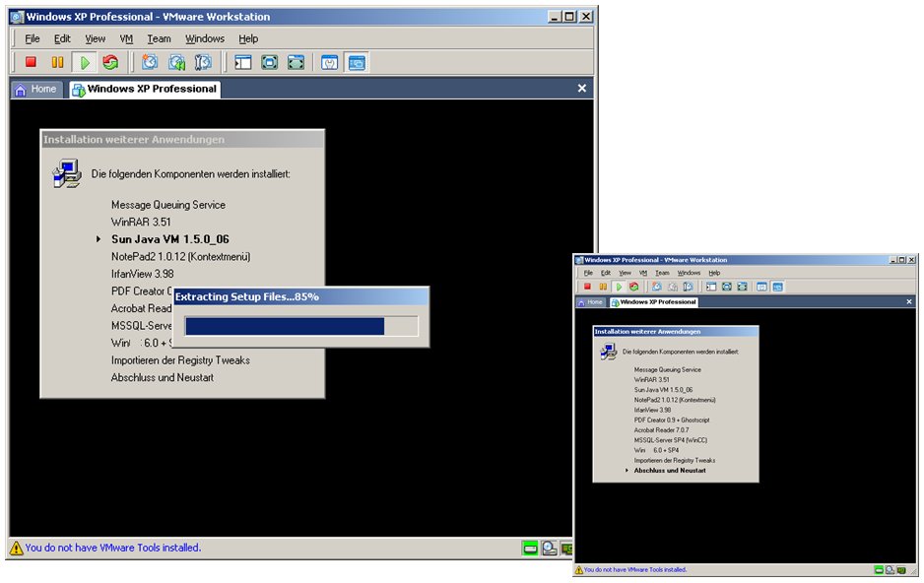Close the current tab with X in large window

(x=581, y=89)
